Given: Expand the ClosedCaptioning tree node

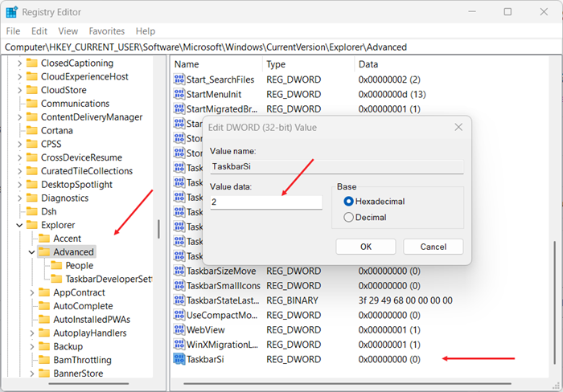Looking at the screenshot, I should (20, 63).
